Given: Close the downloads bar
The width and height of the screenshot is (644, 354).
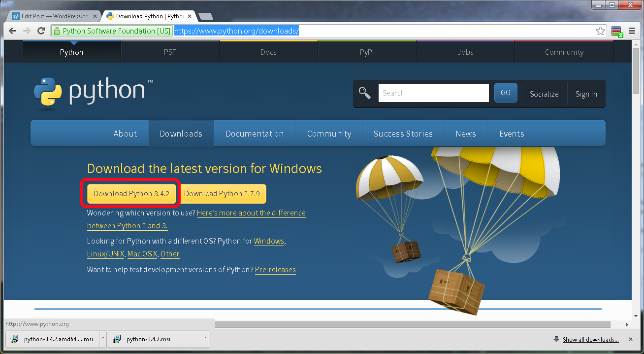Looking at the screenshot, I should (x=631, y=339).
